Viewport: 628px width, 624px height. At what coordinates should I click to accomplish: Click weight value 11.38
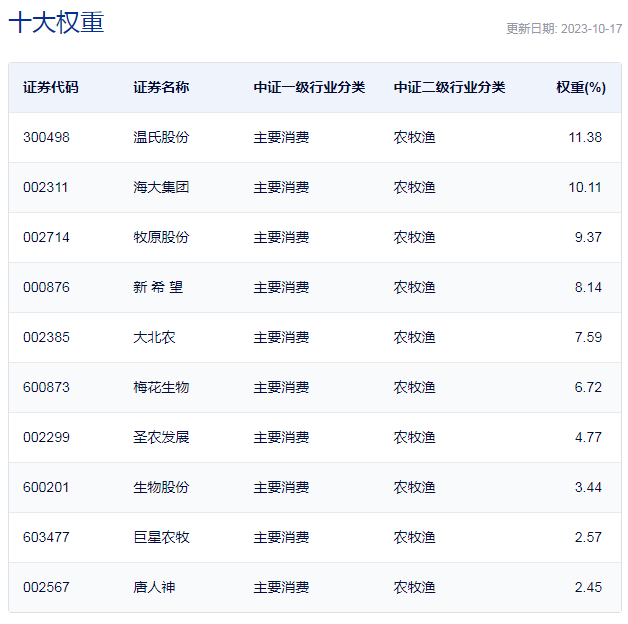point(585,137)
